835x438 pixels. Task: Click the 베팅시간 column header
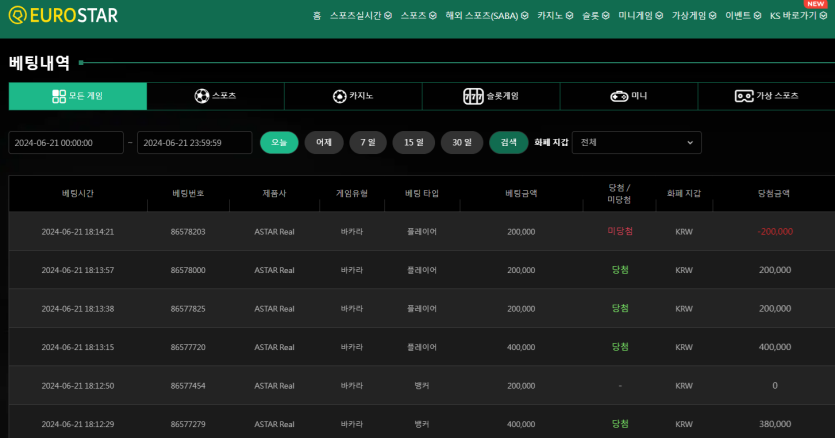[x=78, y=193]
